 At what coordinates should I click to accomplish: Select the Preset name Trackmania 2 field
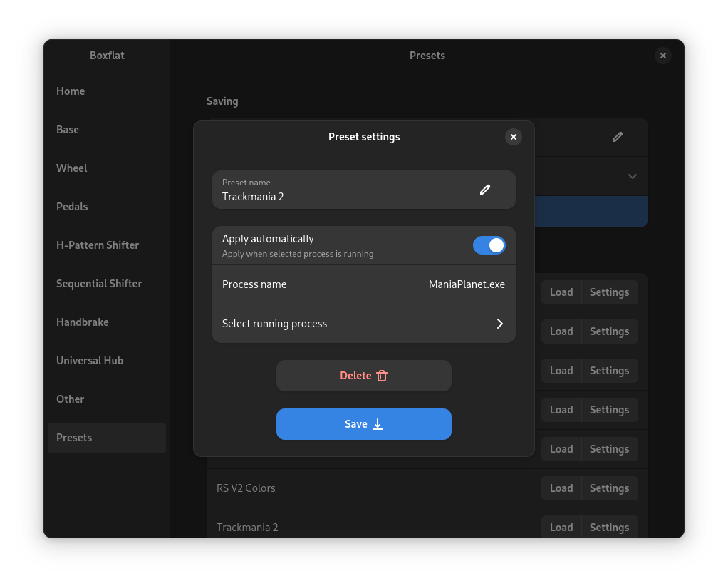tap(363, 190)
